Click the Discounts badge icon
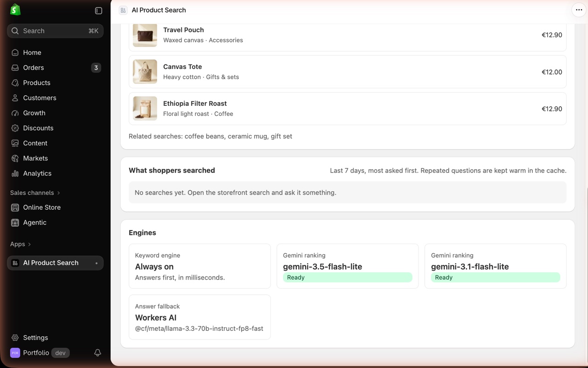 coord(15,128)
